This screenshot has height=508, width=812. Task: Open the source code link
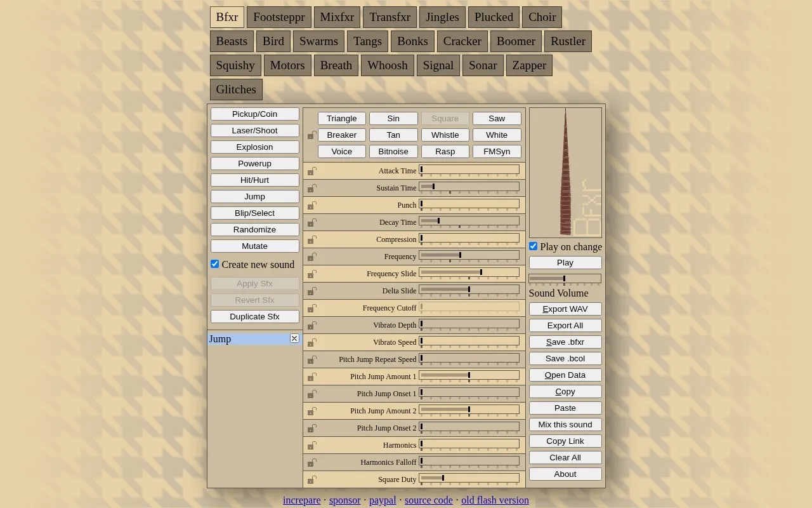point(429,500)
